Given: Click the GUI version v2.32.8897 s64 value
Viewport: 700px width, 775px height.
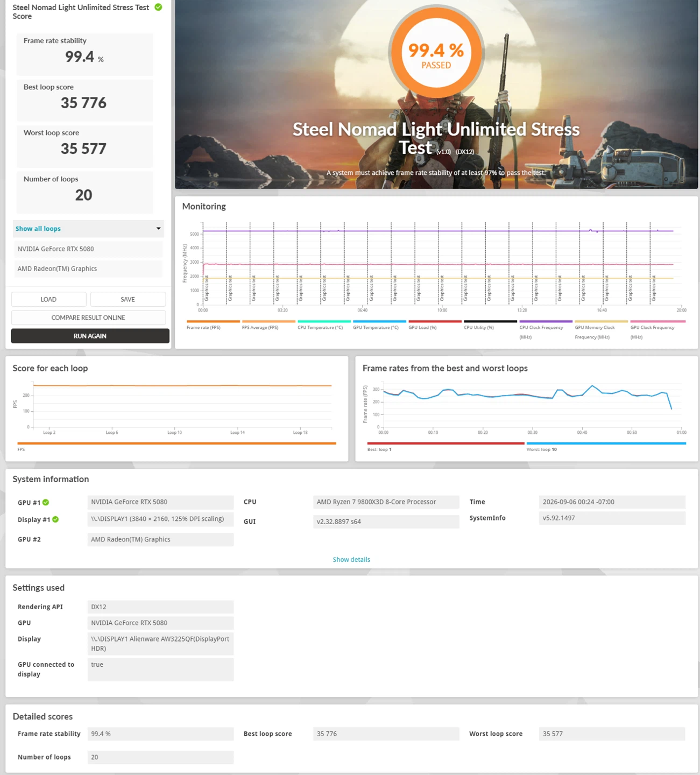Looking at the screenshot, I should click(386, 522).
